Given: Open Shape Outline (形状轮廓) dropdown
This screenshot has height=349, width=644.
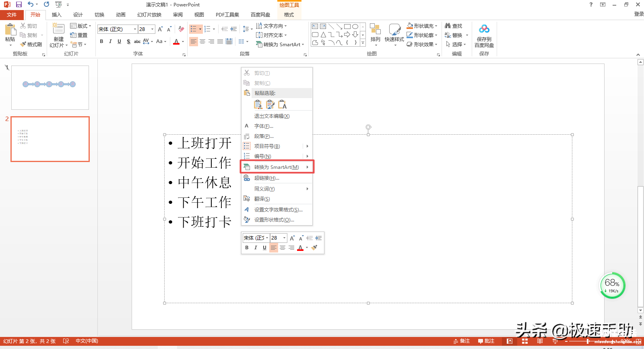Looking at the screenshot, I should click(x=422, y=35).
